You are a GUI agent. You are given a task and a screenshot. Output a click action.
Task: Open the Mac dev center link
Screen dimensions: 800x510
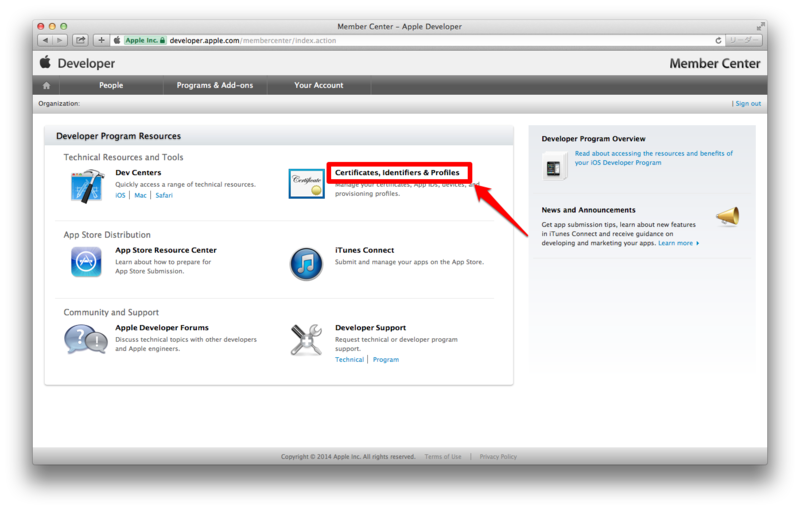(x=140, y=195)
